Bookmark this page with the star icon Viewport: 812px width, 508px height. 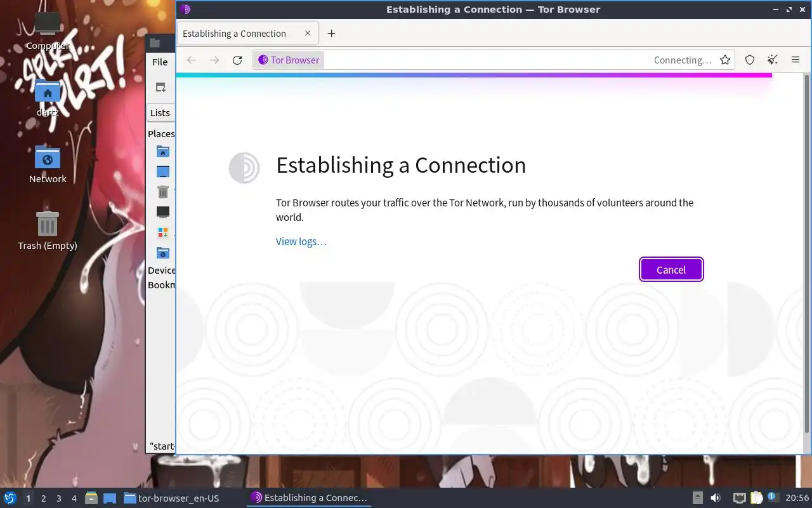click(x=725, y=60)
